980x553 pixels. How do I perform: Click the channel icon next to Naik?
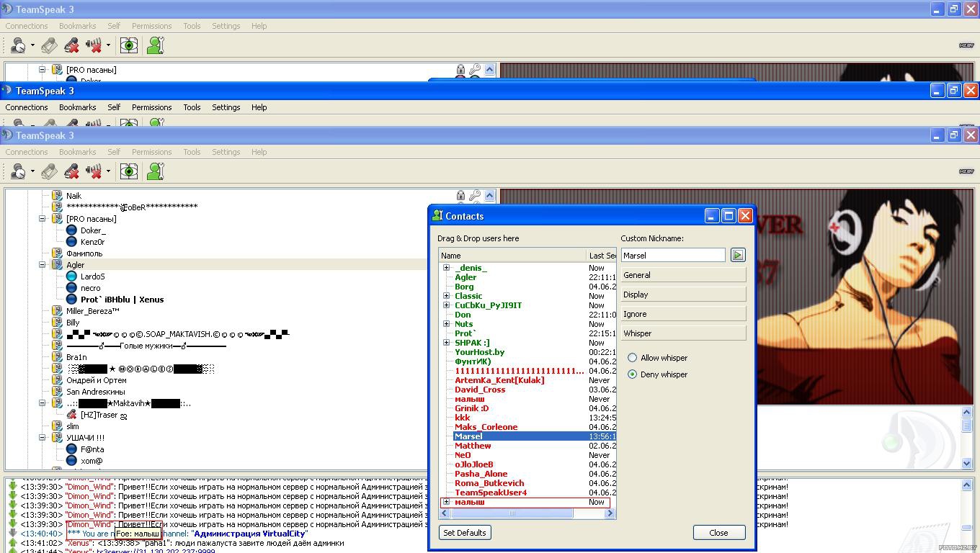[x=57, y=196]
